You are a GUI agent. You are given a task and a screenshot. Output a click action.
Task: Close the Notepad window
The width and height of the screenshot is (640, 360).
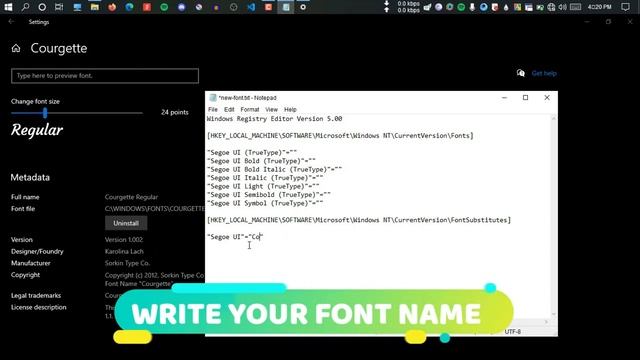[x=547, y=98]
